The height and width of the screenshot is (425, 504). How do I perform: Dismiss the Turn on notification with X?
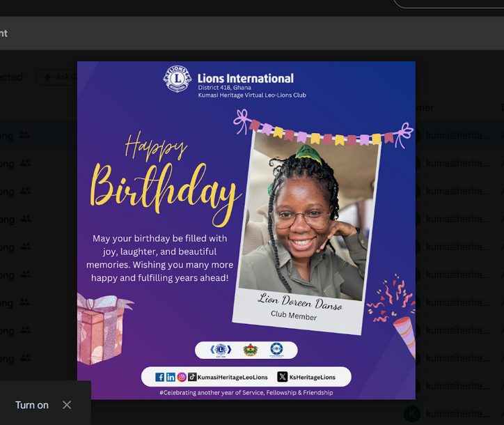pyautogui.click(x=67, y=405)
